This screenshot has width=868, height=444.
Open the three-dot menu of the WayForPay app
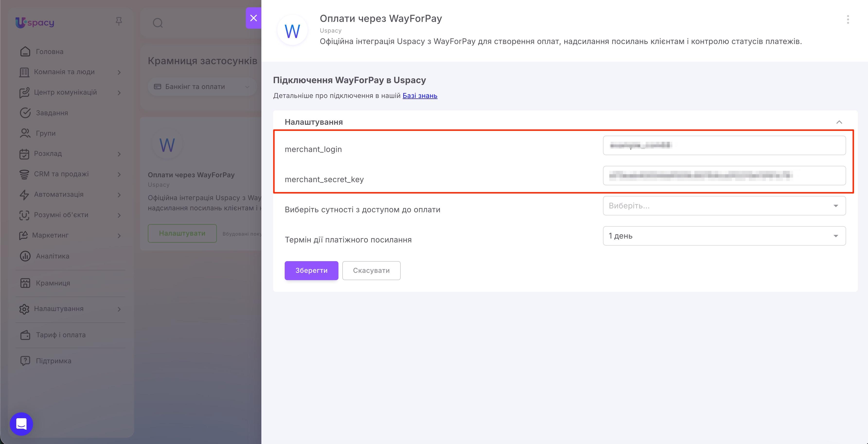848,19
